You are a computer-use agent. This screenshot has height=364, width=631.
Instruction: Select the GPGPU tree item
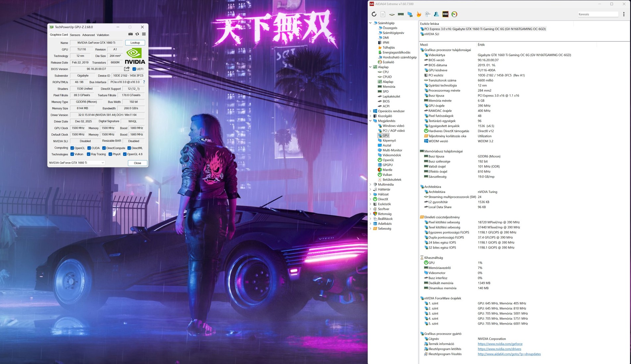point(385,165)
